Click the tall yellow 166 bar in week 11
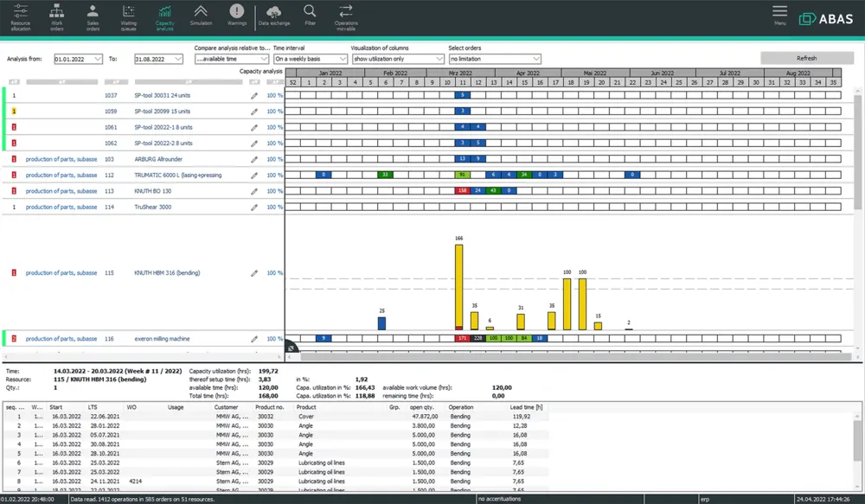Viewport: 865px width, 504px height. tap(459, 287)
